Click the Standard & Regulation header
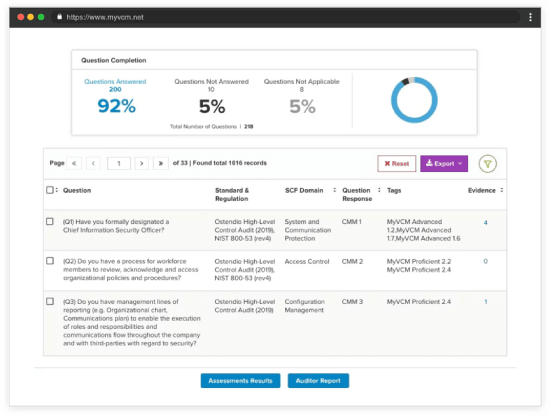550x416 pixels. click(x=232, y=194)
